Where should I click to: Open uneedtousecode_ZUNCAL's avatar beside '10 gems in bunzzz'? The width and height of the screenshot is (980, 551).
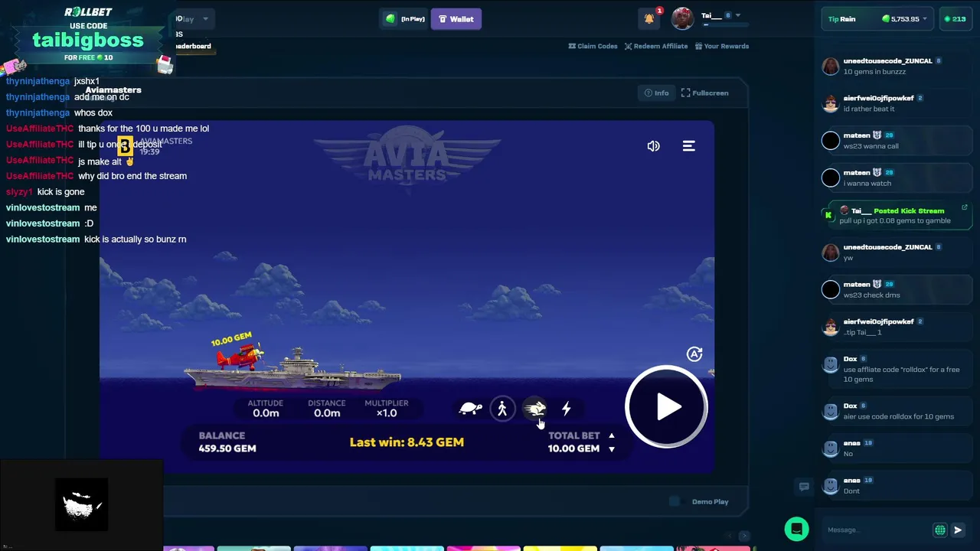[x=831, y=67]
